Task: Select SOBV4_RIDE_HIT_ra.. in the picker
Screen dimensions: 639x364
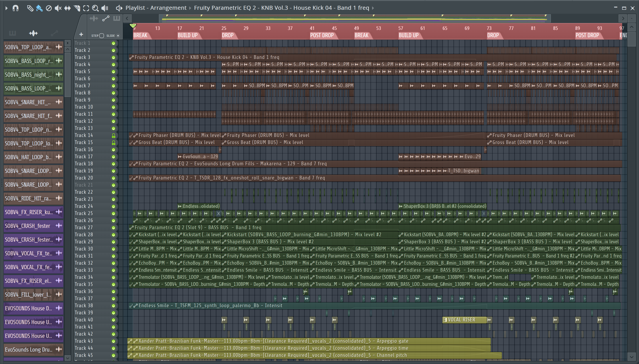Action: [33, 198]
